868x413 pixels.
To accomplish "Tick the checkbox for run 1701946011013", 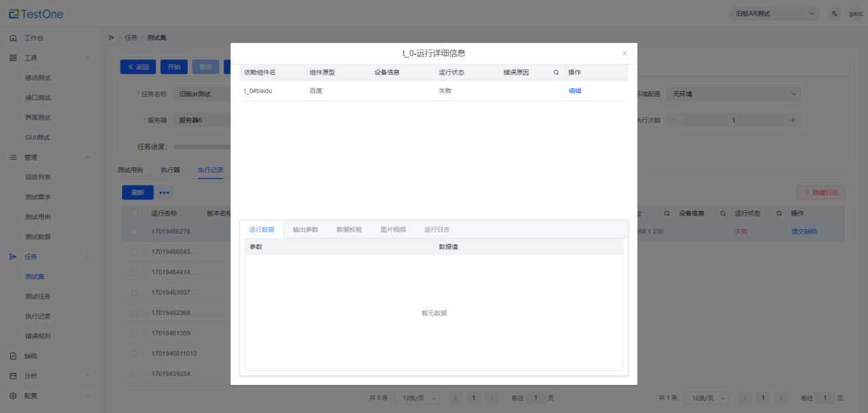I will 135,353.
